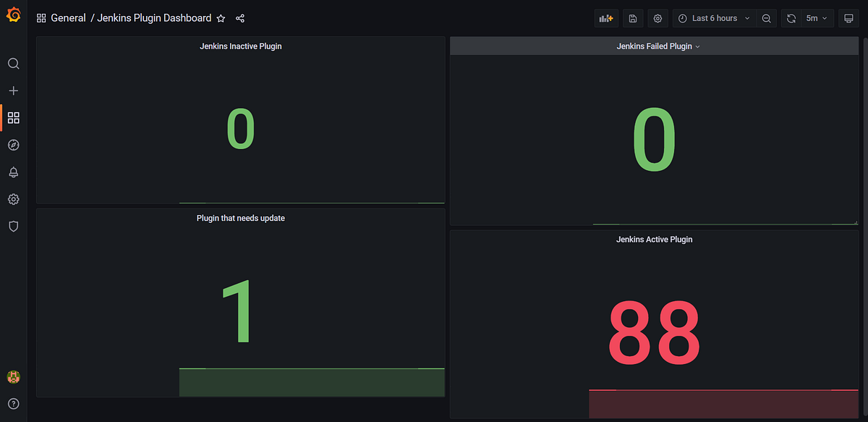Click the refresh dashboard icon

pos(791,17)
